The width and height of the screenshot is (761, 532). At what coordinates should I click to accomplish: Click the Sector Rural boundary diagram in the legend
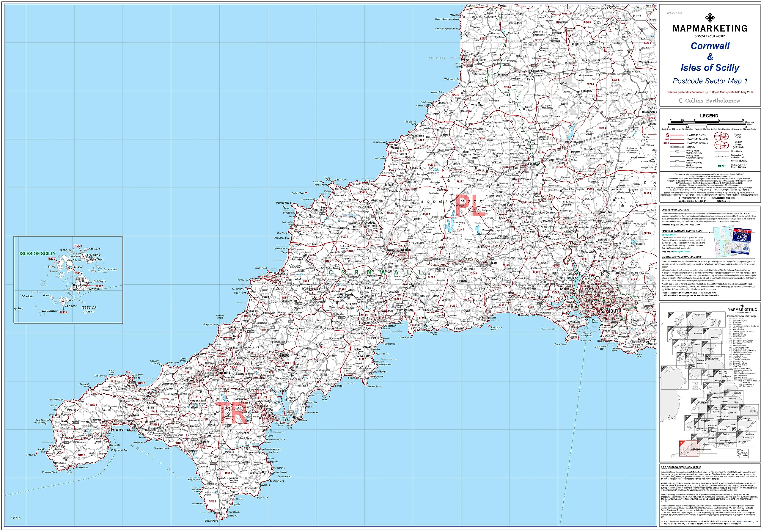click(x=721, y=136)
